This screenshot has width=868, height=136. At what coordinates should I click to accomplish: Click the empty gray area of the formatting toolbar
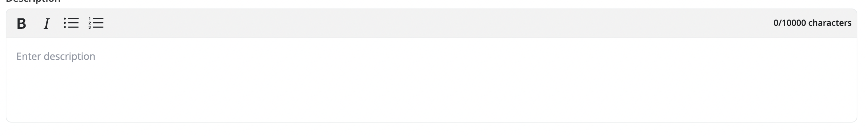(425, 23)
